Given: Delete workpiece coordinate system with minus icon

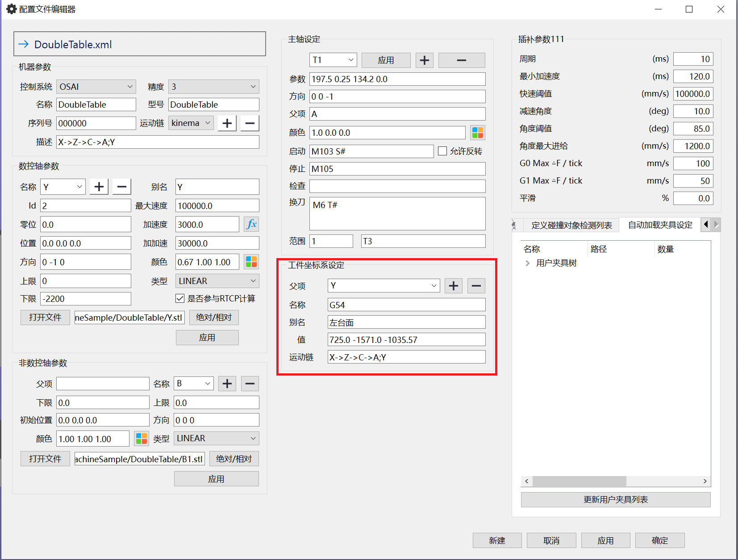Looking at the screenshot, I should tap(476, 286).
